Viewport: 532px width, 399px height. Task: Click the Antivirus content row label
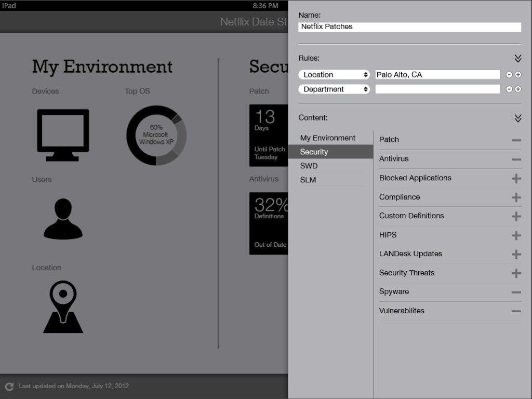click(x=394, y=158)
